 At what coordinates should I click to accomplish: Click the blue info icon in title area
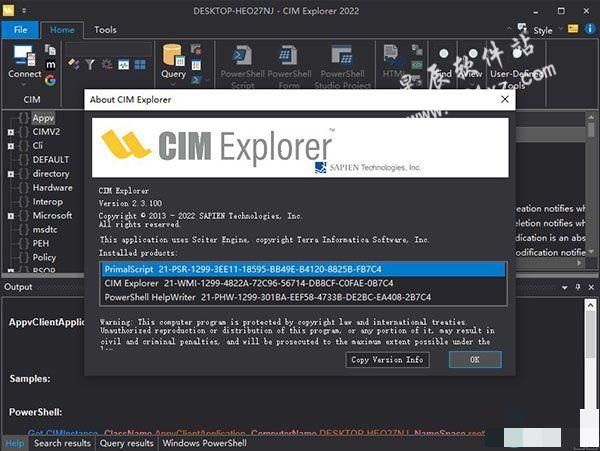click(590, 29)
